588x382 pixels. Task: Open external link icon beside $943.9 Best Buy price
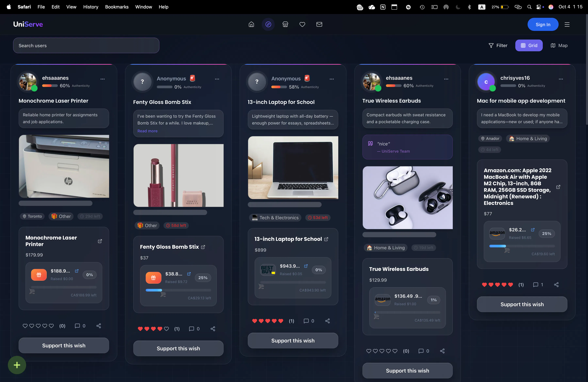coord(306,266)
